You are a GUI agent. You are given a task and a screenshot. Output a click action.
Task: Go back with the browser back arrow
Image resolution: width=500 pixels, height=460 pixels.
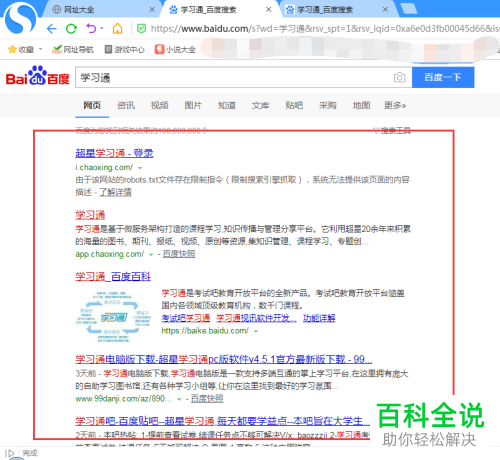51,29
